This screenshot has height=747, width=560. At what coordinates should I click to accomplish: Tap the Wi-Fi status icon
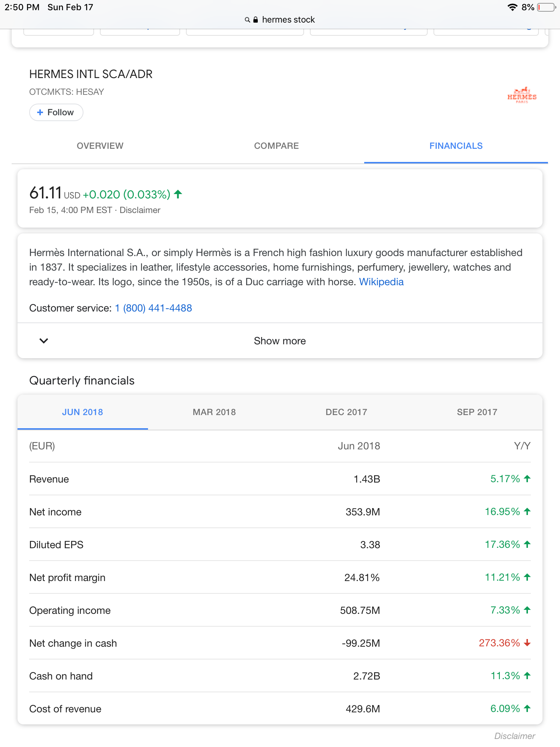click(x=512, y=7)
